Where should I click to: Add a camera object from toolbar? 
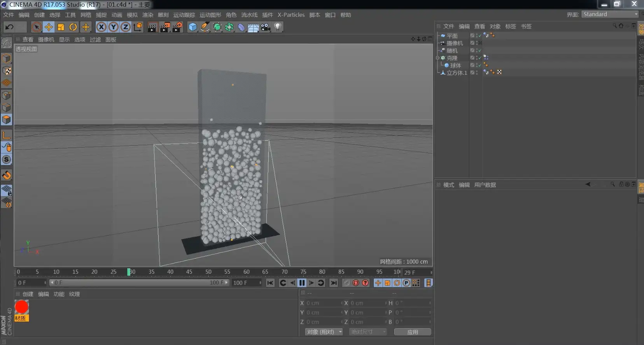point(266,27)
